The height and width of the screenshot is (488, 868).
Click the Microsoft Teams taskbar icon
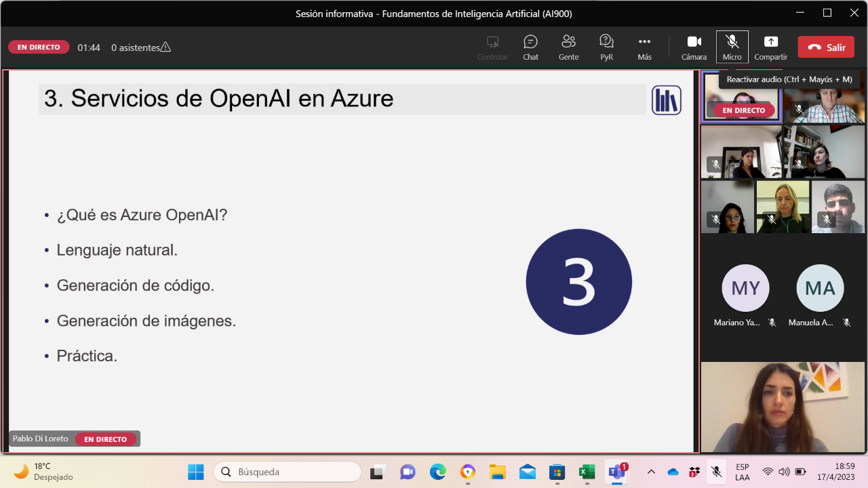coord(617,472)
